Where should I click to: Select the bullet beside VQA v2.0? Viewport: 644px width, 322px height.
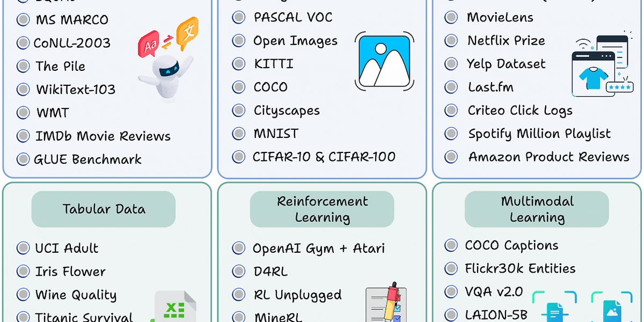point(451,291)
